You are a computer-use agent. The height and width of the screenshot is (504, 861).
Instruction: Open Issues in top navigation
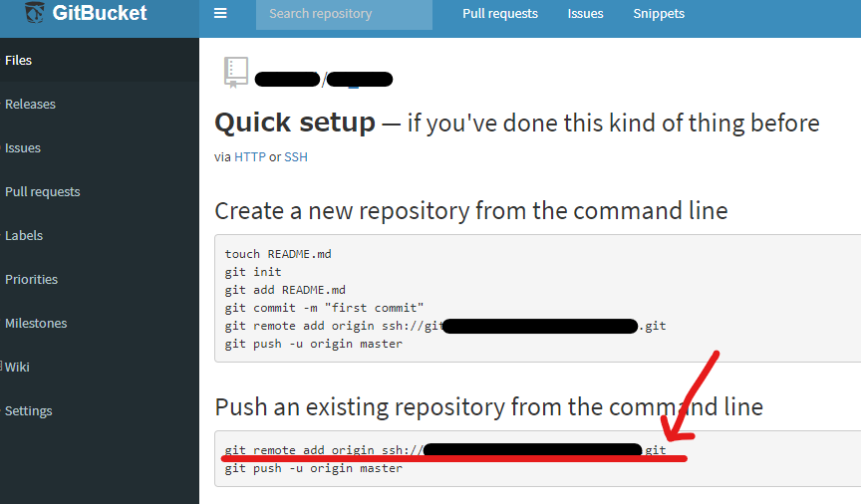[585, 14]
